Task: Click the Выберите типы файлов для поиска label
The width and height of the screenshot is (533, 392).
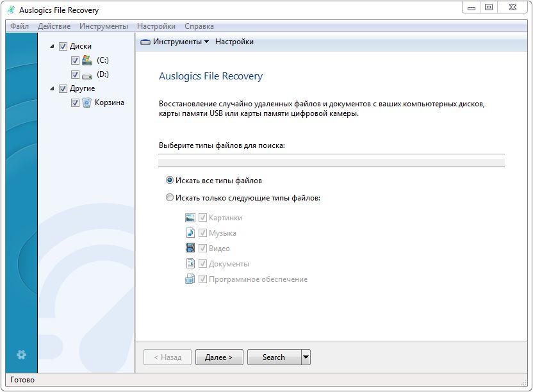Action: (x=222, y=145)
